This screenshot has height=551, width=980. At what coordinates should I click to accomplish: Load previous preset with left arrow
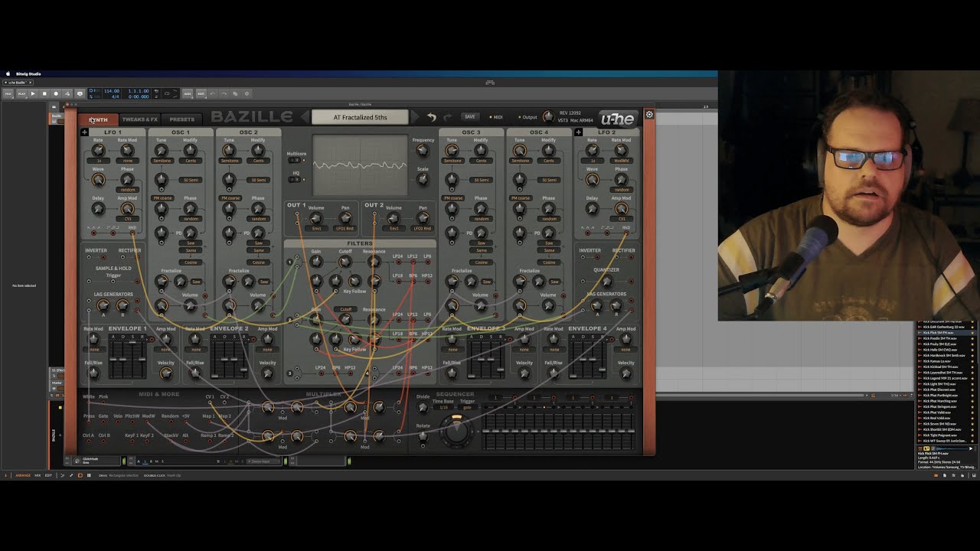point(305,117)
